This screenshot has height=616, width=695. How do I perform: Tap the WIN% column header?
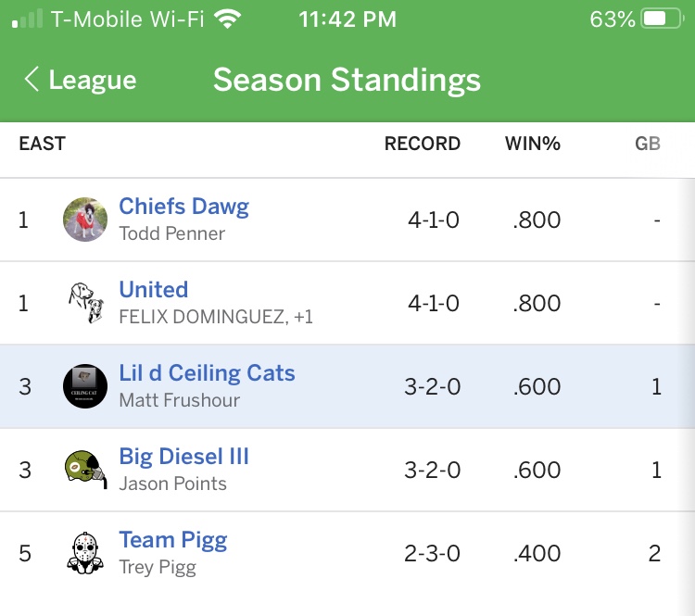(x=532, y=144)
